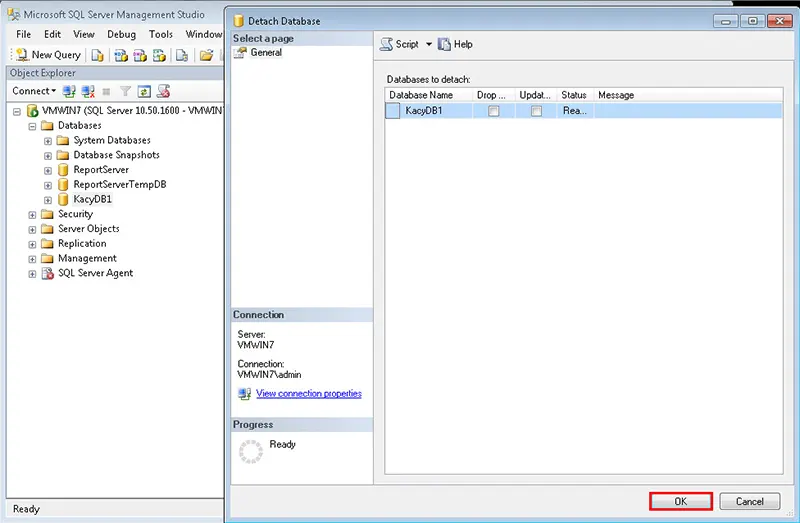Select System Databases in the tree

point(112,140)
